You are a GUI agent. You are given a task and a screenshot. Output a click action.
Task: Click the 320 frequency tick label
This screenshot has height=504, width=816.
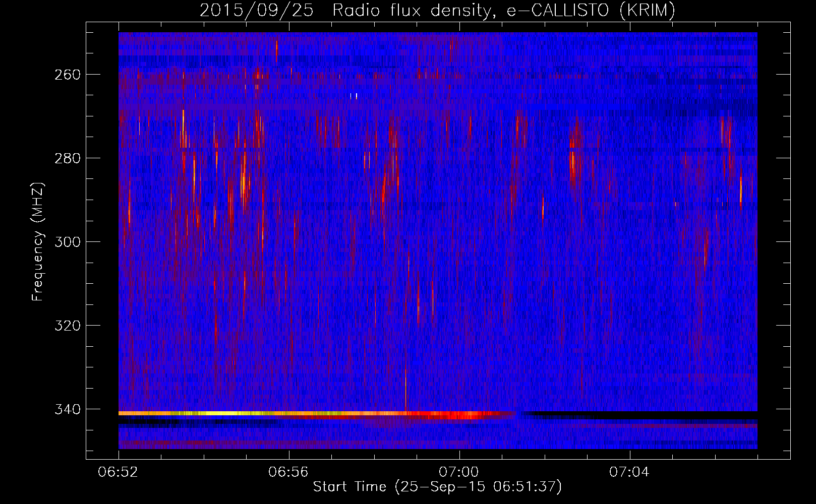click(x=67, y=326)
